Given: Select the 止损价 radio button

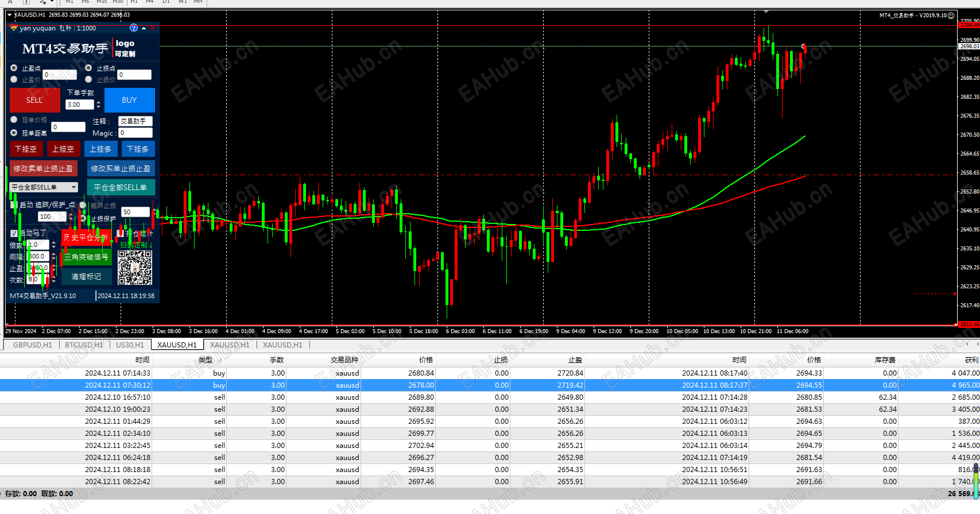Looking at the screenshot, I should [x=88, y=79].
